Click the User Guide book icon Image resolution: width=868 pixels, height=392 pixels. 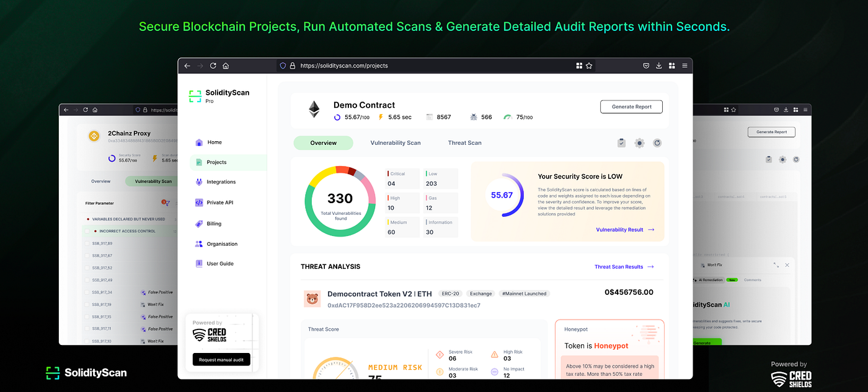point(199,263)
